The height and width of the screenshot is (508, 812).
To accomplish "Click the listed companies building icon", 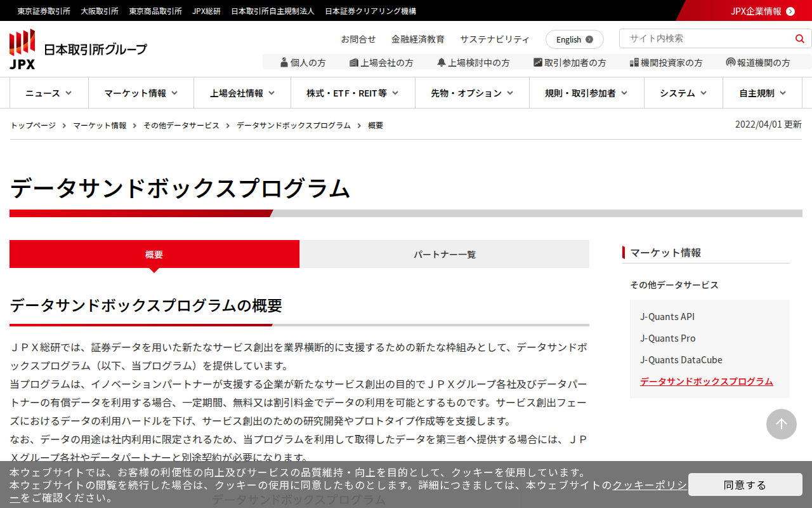I will (354, 62).
